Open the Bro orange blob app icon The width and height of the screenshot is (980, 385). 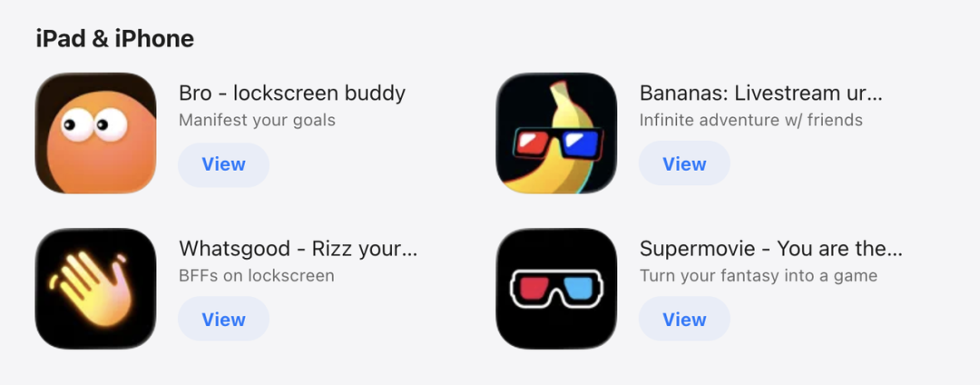coord(95,133)
